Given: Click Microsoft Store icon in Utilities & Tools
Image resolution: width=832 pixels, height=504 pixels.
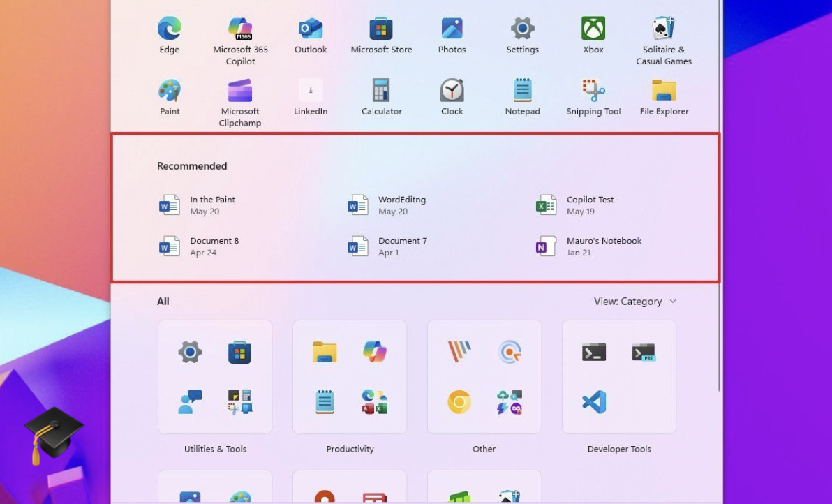Looking at the screenshot, I should (x=240, y=352).
